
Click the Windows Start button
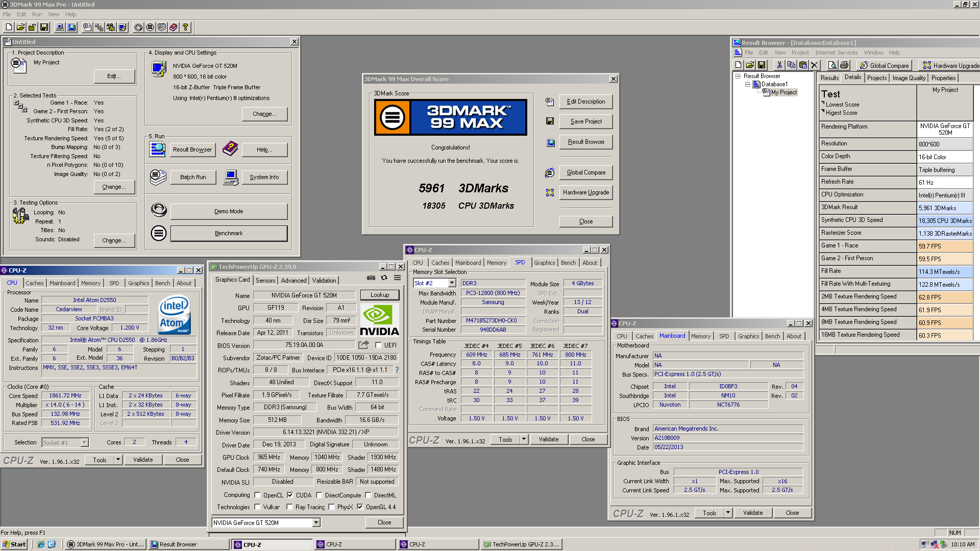(14, 544)
